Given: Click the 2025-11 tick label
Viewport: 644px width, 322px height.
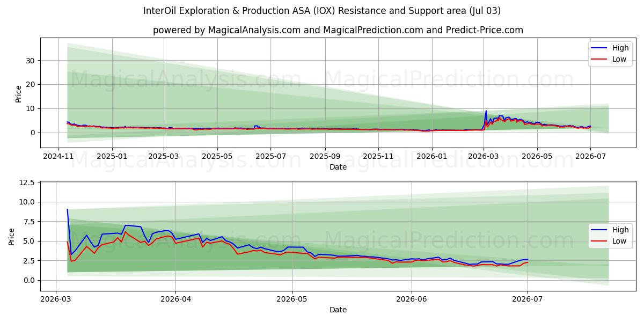Looking at the screenshot, I should pyautogui.click(x=378, y=156).
